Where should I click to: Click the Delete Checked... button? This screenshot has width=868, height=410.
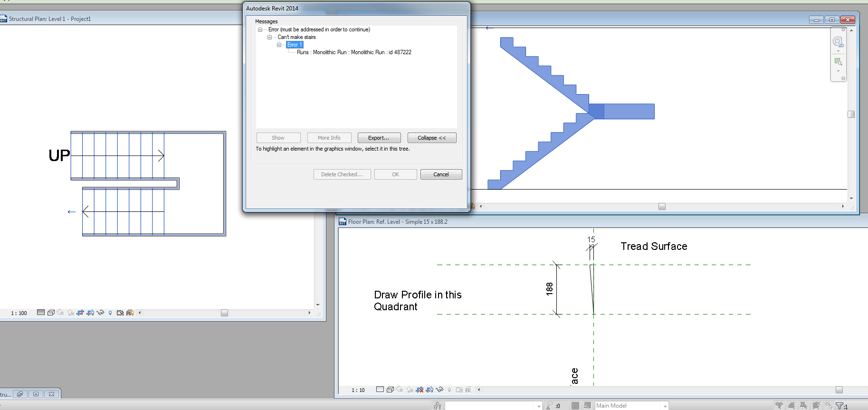[x=342, y=174]
